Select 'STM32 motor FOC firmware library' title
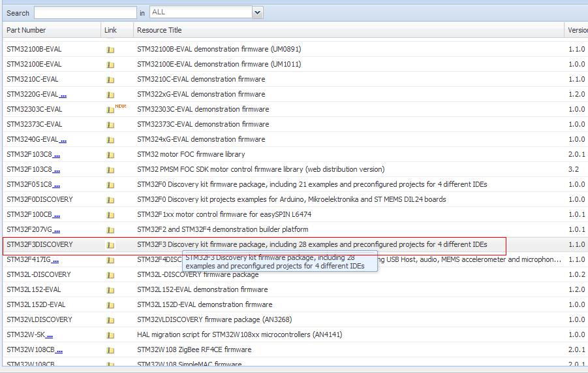This screenshot has height=373, width=588. 191,154
